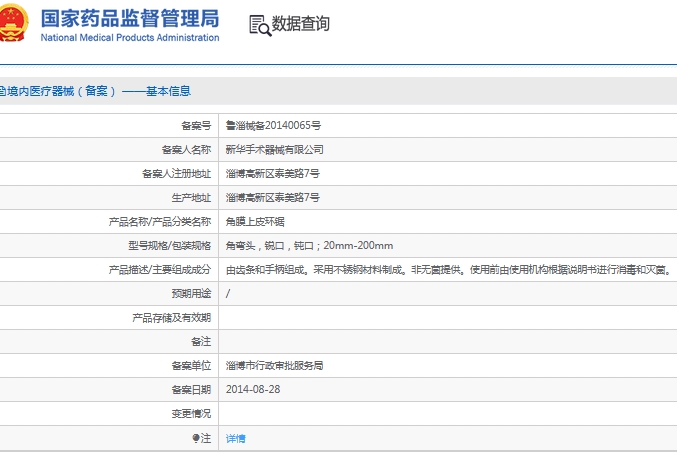The height and width of the screenshot is (459, 677).
Task: Click the 备案人注册地址 label
Action: tap(176, 174)
